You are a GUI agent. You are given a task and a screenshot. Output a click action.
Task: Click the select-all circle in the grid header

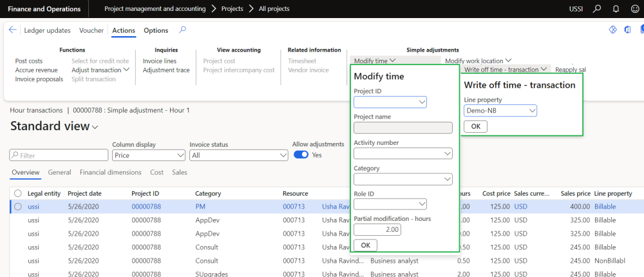(x=17, y=193)
